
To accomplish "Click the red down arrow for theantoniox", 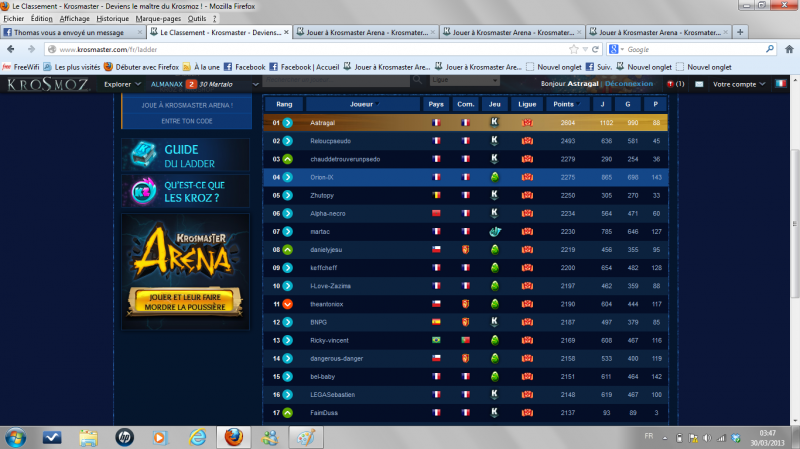I will click(288, 304).
